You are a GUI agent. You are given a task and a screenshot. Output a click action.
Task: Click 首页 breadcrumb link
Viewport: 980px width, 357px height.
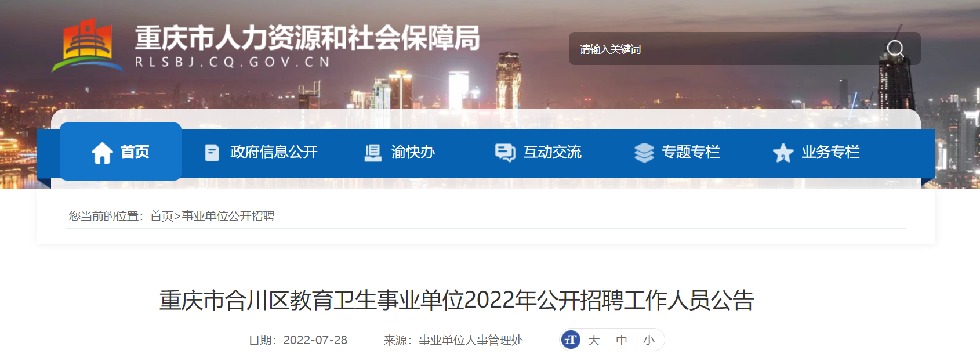pos(162,216)
